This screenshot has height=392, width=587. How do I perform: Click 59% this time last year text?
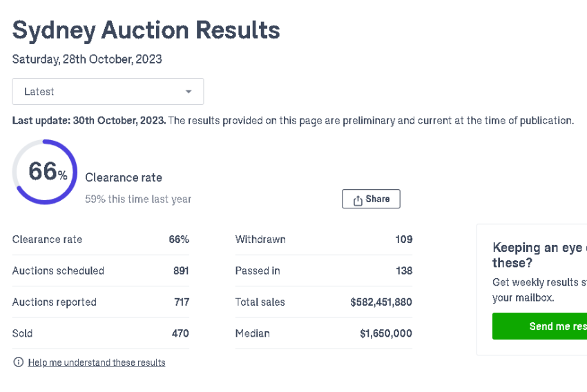click(x=138, y=199)
